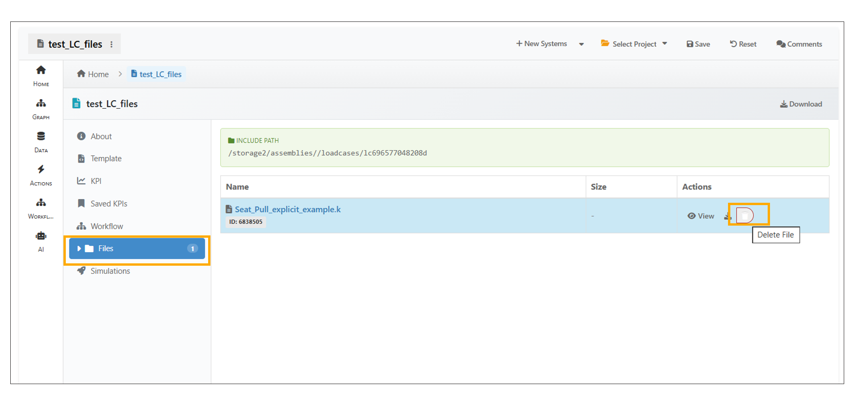The image size is (868, 406).
Task: Select the Template menu item
Action: coord(106,158)
